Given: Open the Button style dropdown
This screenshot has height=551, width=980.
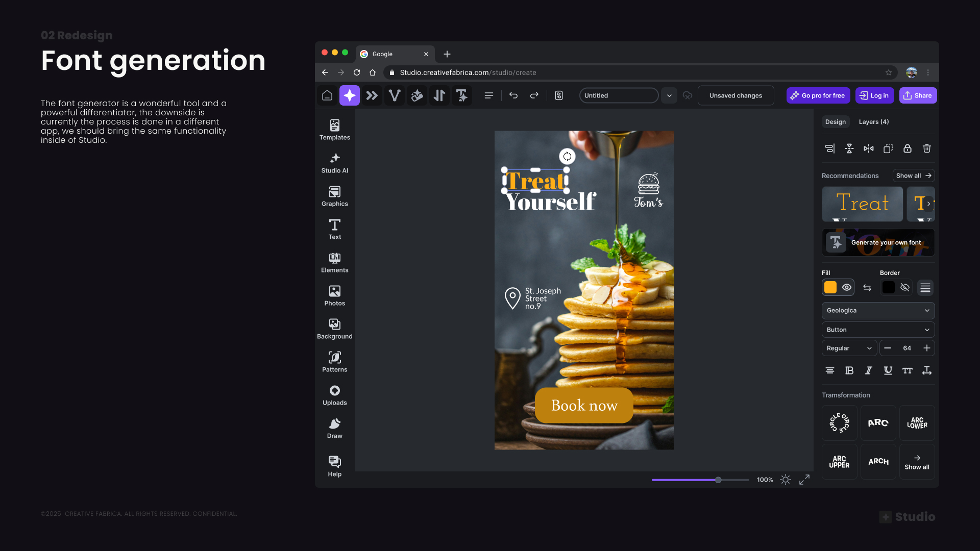Looking at the screenshot, I should 877,330.
